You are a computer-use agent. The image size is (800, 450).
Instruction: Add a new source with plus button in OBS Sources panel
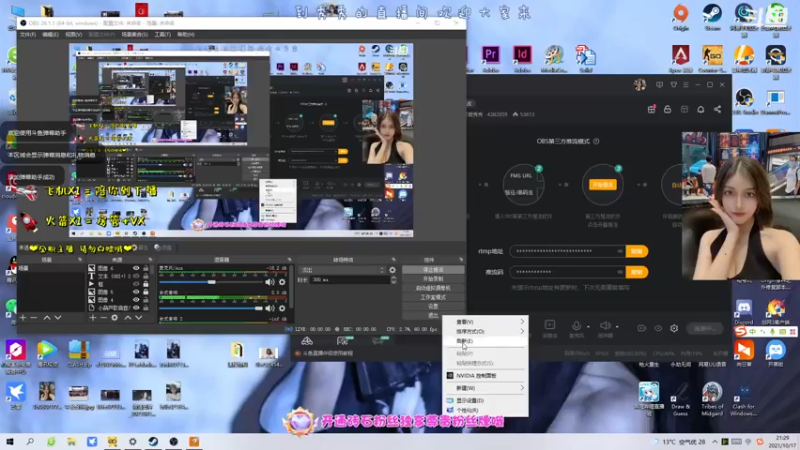pos(92,317)
